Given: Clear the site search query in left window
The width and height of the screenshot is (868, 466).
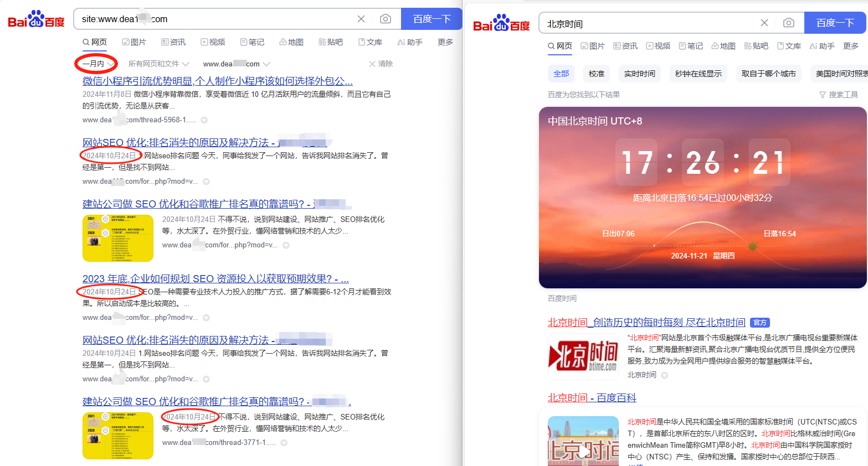Looking at the screenshot, I should pos(361,19).
